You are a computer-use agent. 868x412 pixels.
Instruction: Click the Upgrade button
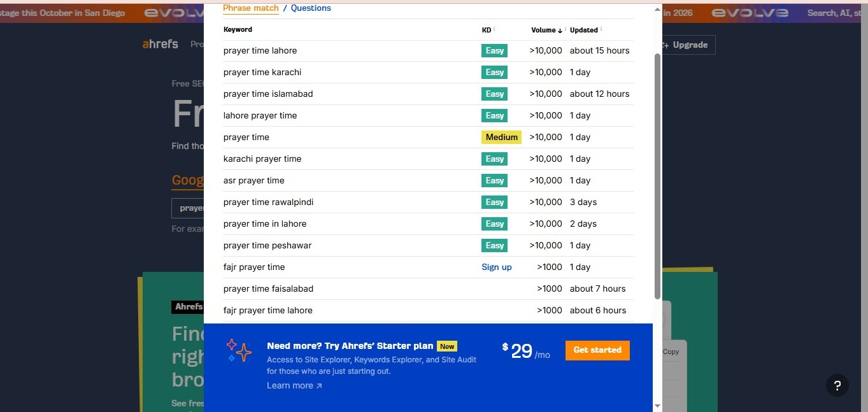685,45
